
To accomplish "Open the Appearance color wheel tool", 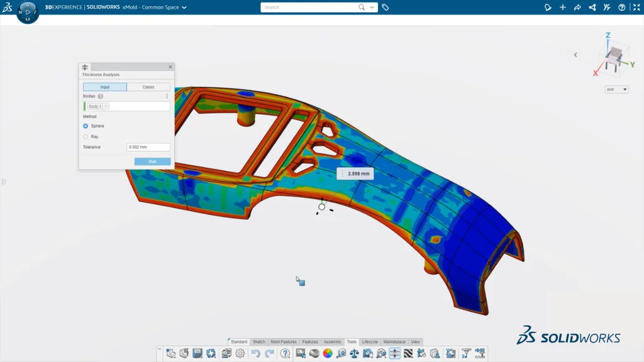I will [x=328, y=353].
